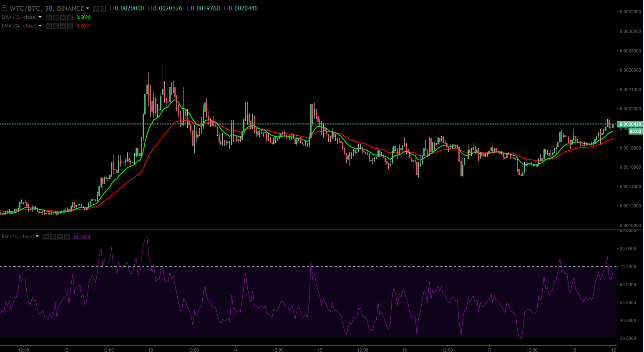Click the date label 15 on time axis
This screenshot has width=644, height=352.
[x=320, y=350]
